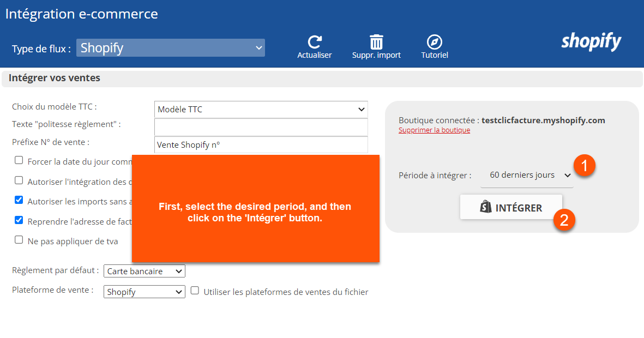Click the Texte politesse règlement input field
This screenshot has height=338, width=644.
(x=261, y=127)
